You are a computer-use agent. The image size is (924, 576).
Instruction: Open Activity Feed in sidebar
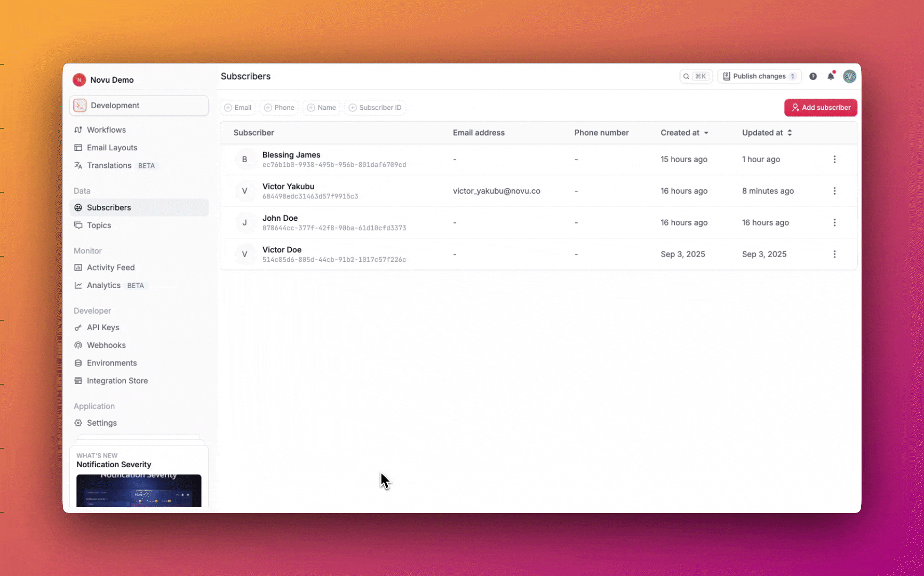110,268
